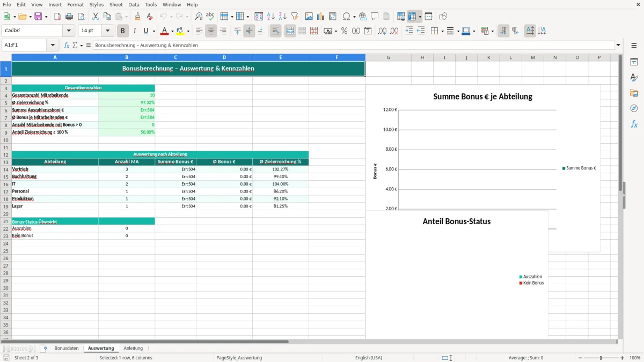
Task: Click the 100% zoom level
Action: [634, 358]
